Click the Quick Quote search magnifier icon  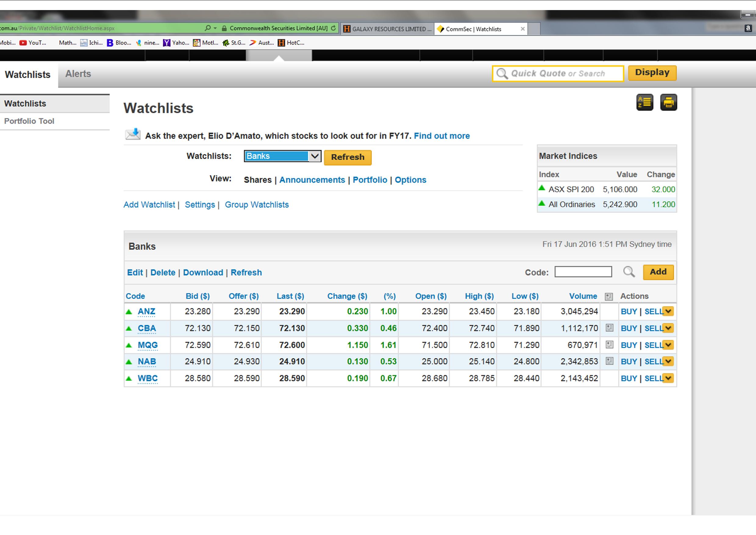502,74
